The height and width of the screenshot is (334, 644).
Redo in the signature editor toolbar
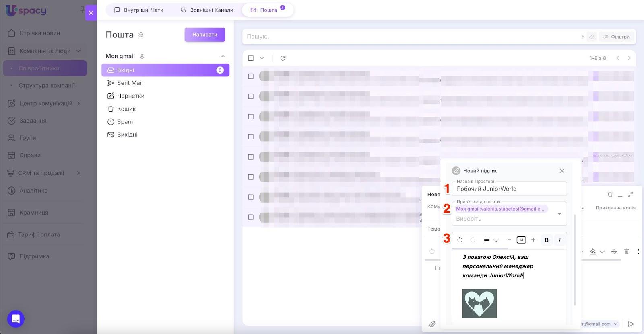tap(473, 240)
